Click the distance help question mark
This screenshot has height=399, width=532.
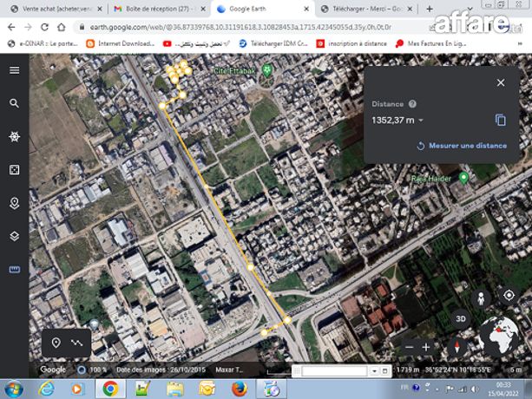pos(412,104)
